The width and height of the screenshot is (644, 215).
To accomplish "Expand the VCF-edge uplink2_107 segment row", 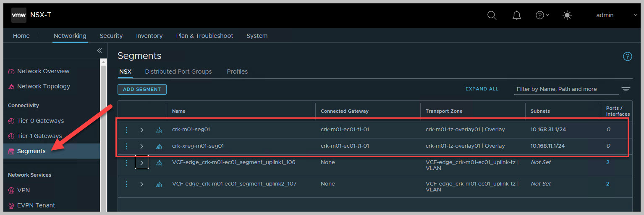I will click(x=142, y=184).
